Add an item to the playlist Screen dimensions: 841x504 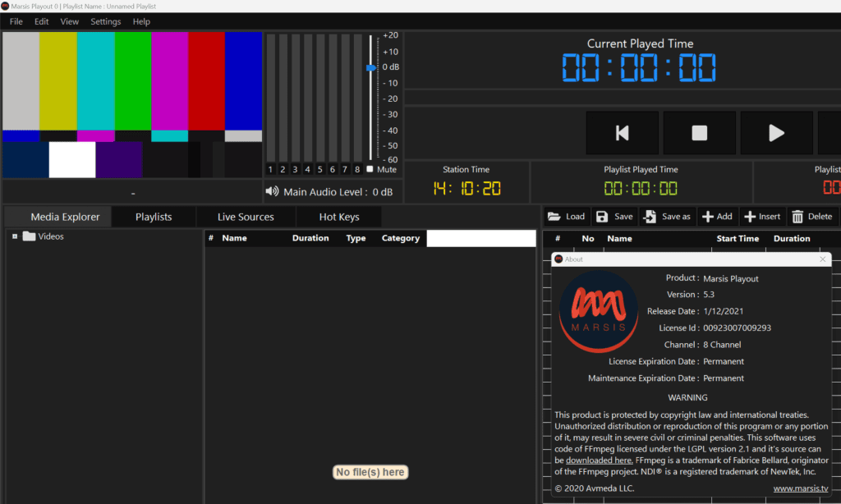point(716,217)
